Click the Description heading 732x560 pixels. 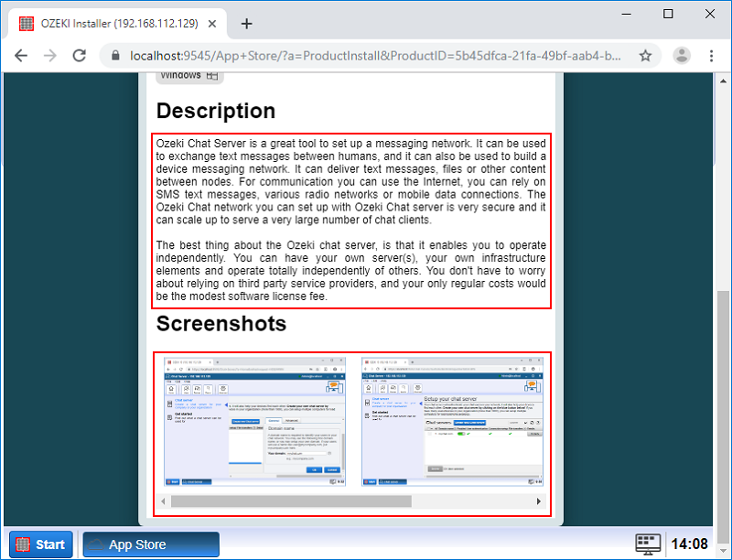click(x=216, y=111)
